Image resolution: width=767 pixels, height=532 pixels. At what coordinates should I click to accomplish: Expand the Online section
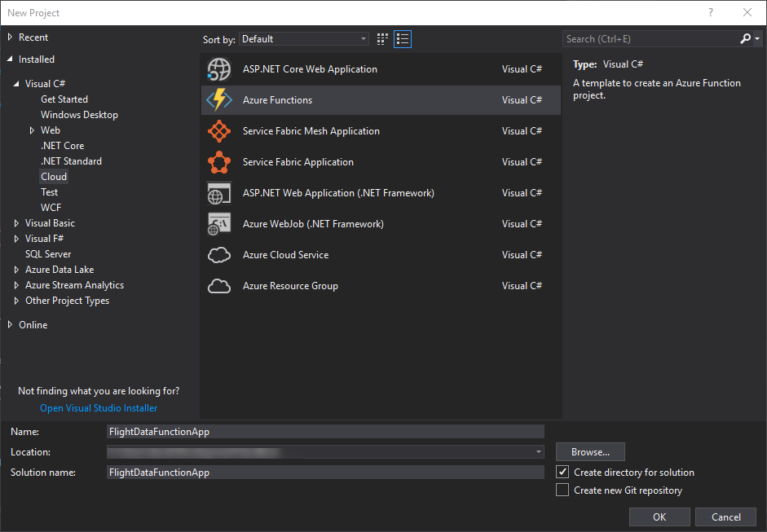10,325
